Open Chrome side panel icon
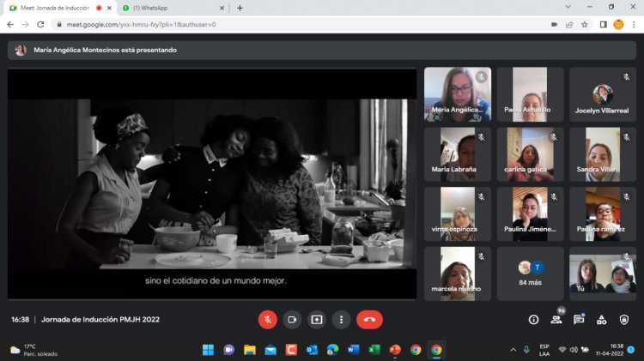644x361 pixels. tap(604, 25)
